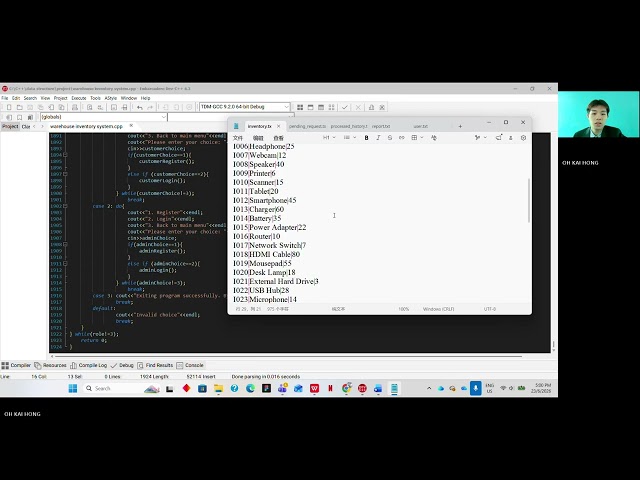Viewport: 640px width, 480px height.
Task: Click Windows (CRLF) in Notepad status bar
Action: 438,309
